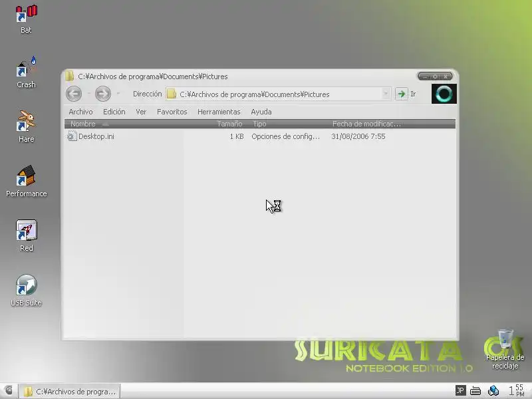Image resolution: width=532 pixels, height=399 pixels.
Task: Click the 31/08/2006 7:55 date cell
Action: [x=358, y=136]
